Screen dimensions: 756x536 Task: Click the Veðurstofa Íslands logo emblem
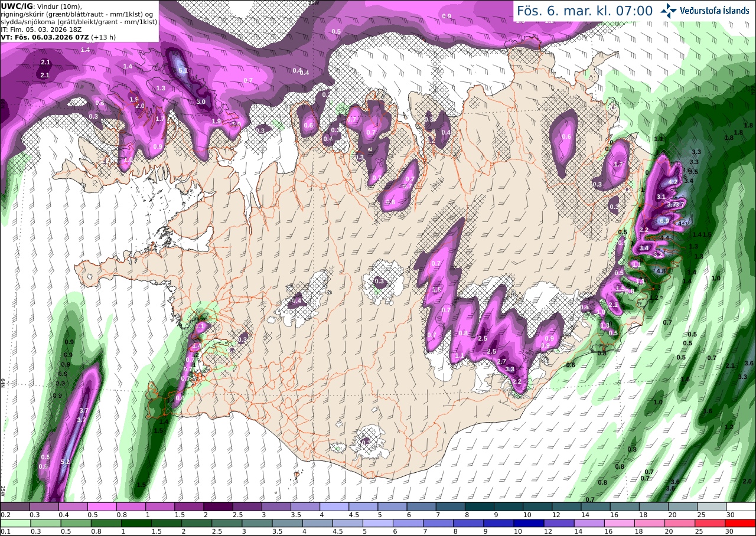669,10
